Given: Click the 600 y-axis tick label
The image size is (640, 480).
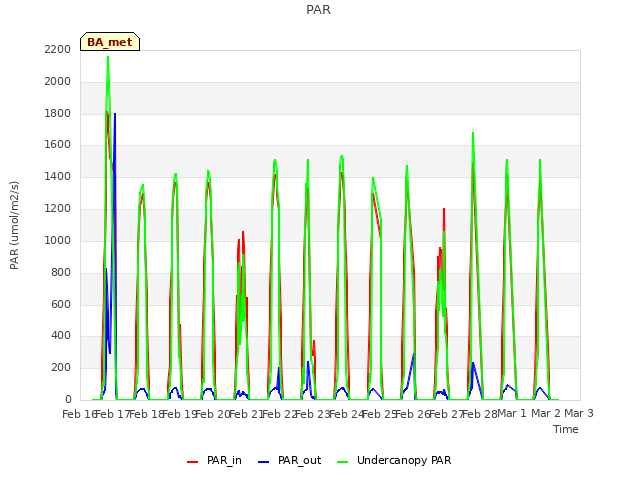Looking at the screenshot, I should [x=61, y=304].
